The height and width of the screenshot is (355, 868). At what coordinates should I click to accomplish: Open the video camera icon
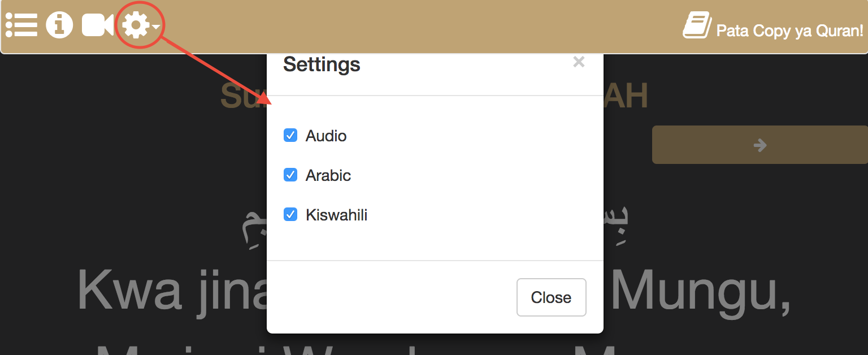click(x=97, y=25)
